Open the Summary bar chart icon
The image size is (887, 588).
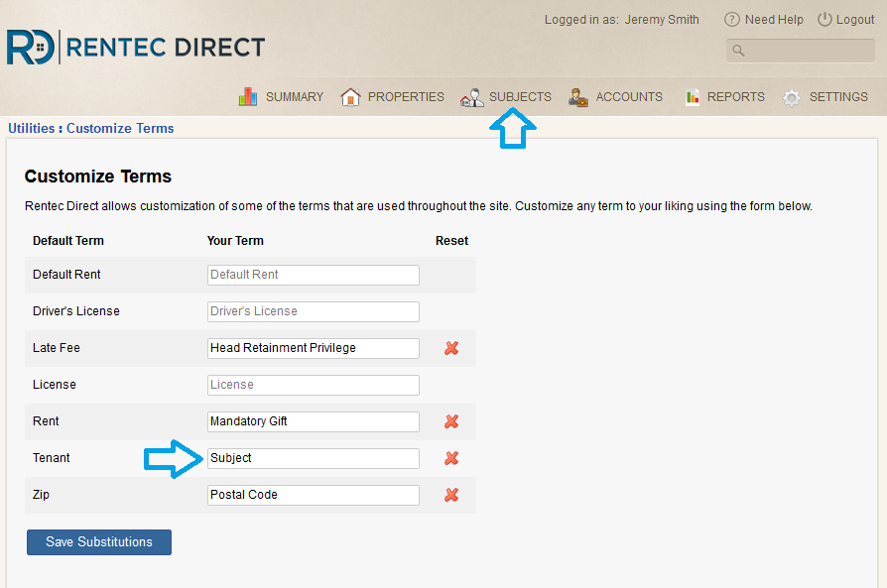248,97
